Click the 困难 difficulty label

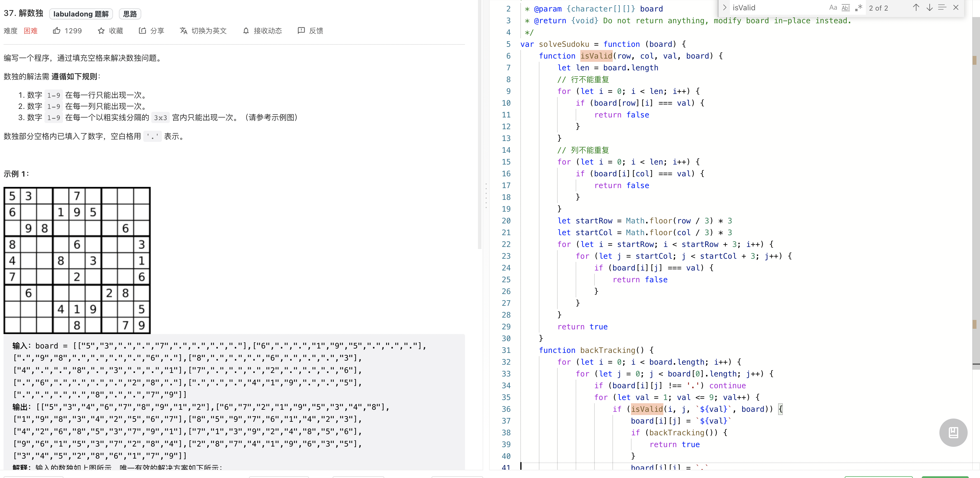(x=30, y=31)
